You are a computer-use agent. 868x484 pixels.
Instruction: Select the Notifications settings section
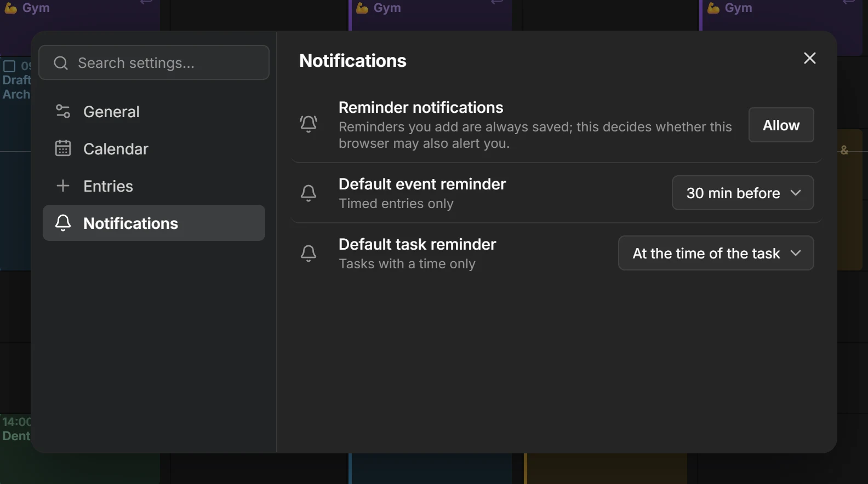pyautogui.click(x=154, y=223)
